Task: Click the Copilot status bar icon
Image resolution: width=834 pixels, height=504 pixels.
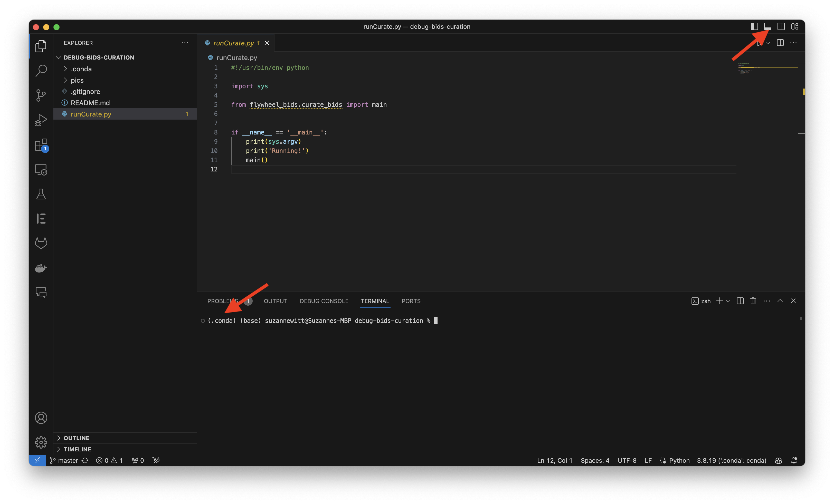Action: pos(778,460)
